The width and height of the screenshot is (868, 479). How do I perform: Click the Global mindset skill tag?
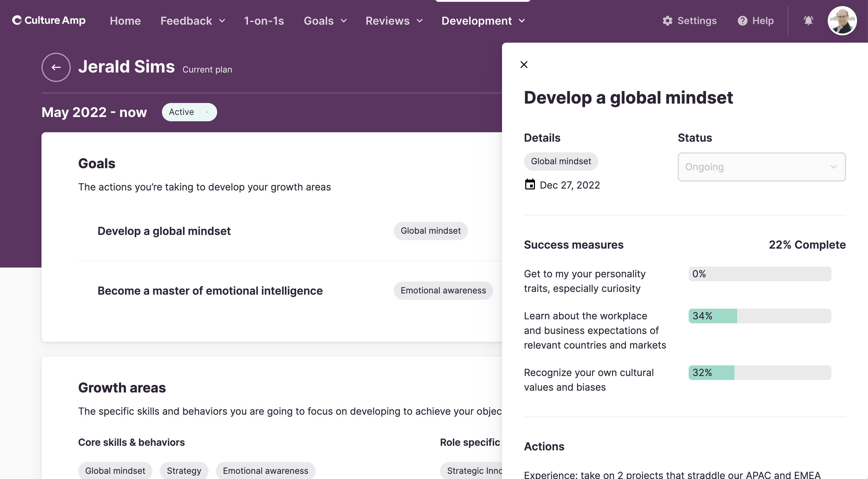115,470
